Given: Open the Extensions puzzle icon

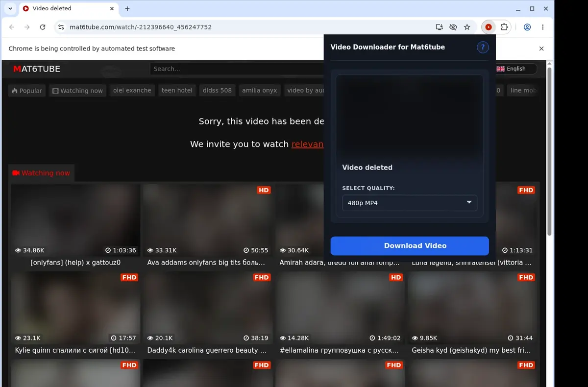Looking at the screenshot, I should (x=504, y=27).
